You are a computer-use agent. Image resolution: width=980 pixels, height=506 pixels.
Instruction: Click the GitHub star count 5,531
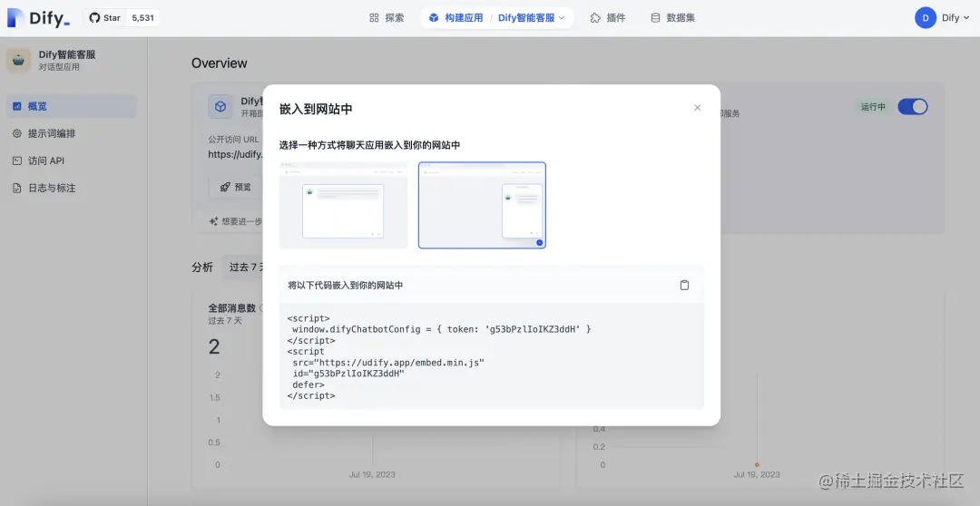click(x=142, y=17)
